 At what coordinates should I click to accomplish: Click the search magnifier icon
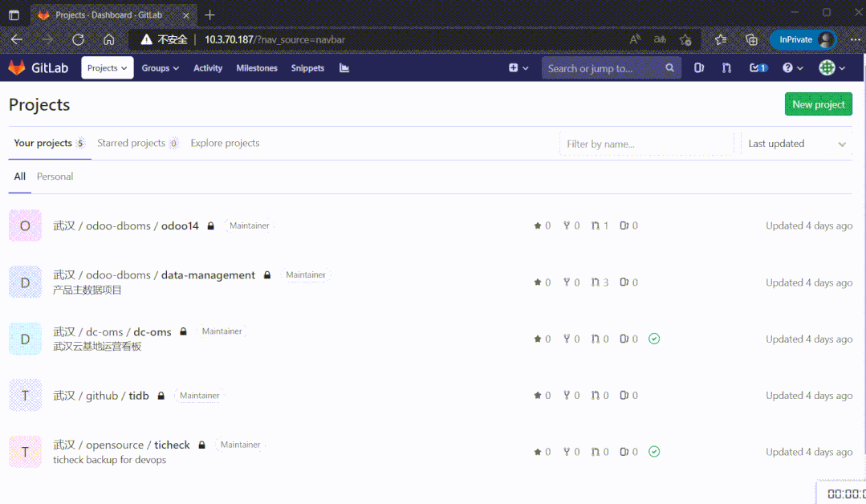670,68
